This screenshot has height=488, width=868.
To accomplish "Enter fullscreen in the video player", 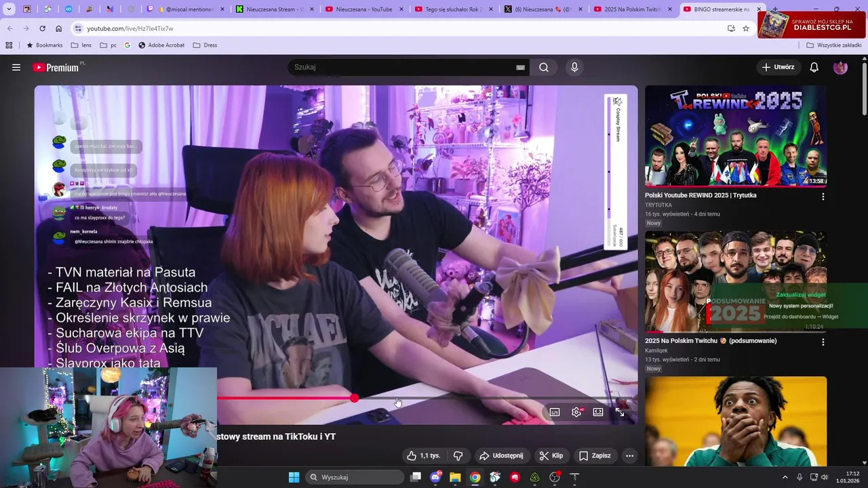I will point(620,412).
